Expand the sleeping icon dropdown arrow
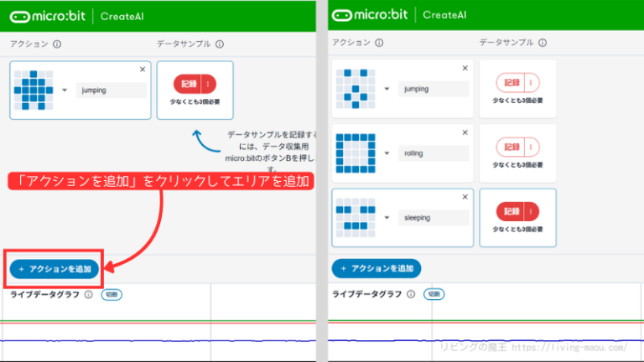644x362 pixels. [387, 217]
